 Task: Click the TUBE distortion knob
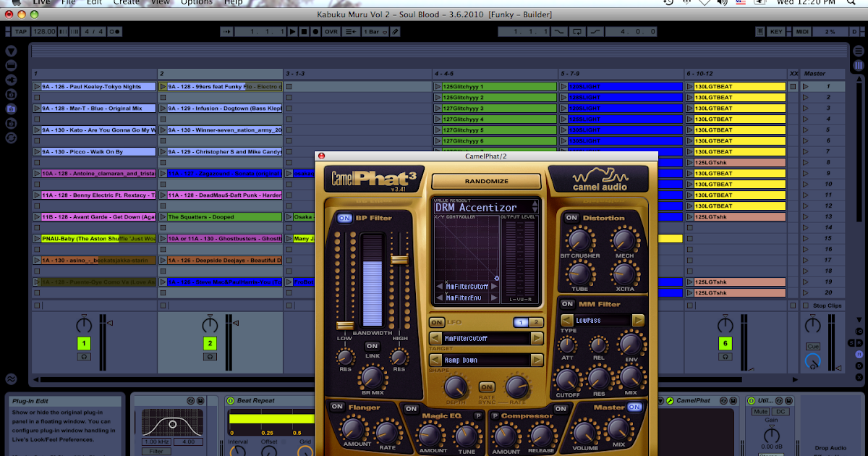[579, 274]
